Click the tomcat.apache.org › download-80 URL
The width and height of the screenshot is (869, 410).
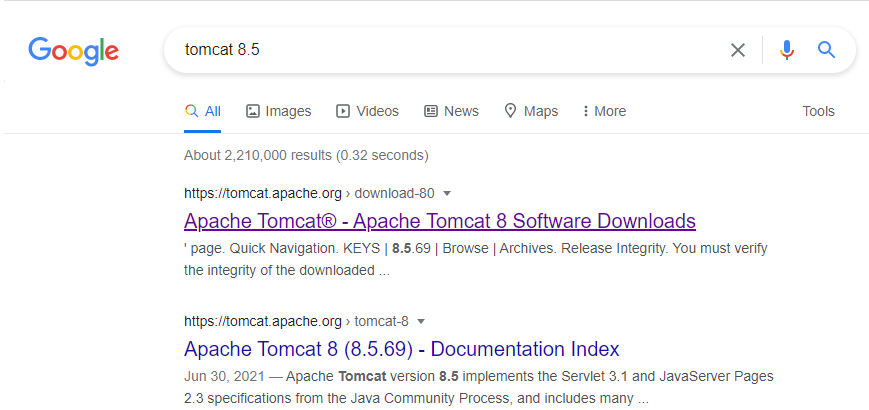point(309,193)
